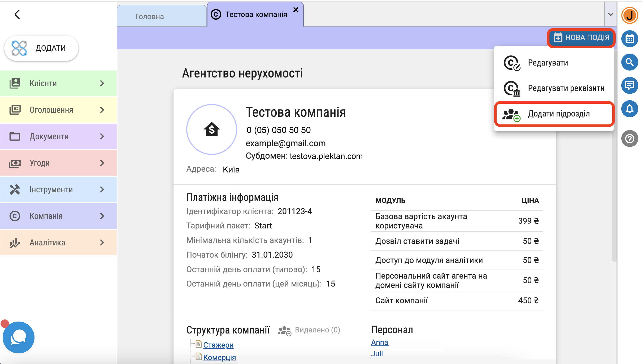Click the user avatar J icon
This screenshot has height=364, width=642.
[x=630, y=15]
